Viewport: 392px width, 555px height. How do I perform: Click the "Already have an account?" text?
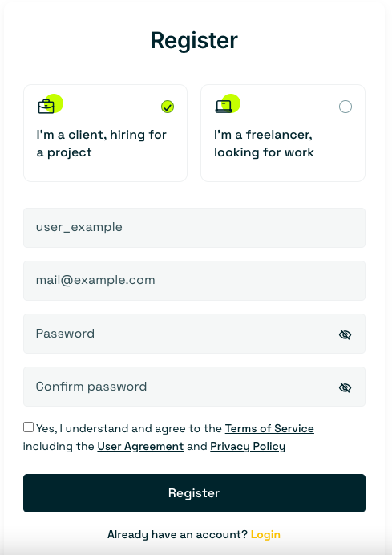click(177, 534)
